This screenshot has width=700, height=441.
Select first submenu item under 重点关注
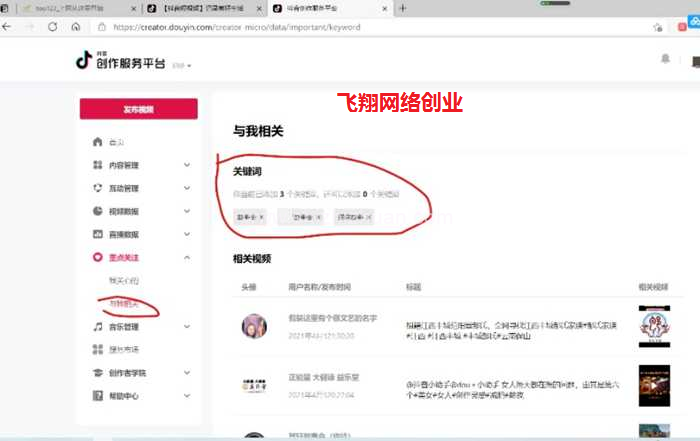[124, 281]
